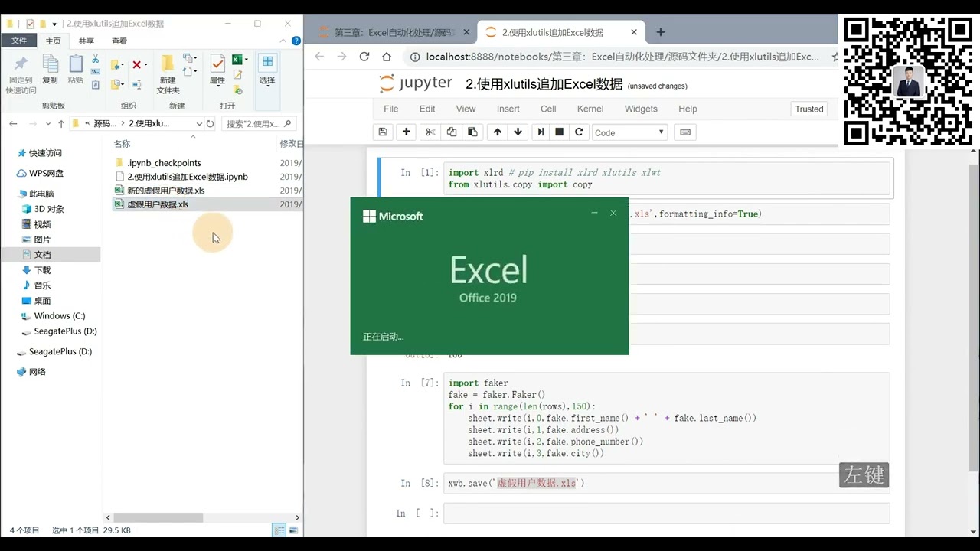The image size is (980, 551).
Task: Insert cell below with plus icon
Action: click(407, 132)
